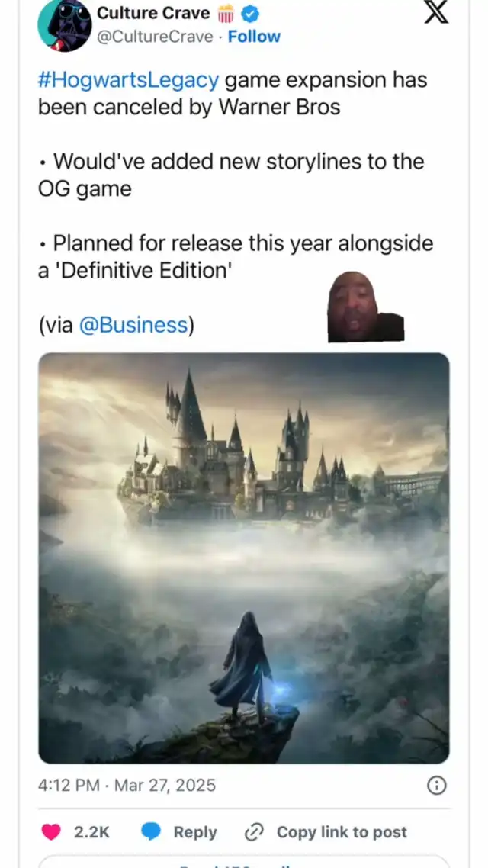Open the X logo link

tap(436, 12)
